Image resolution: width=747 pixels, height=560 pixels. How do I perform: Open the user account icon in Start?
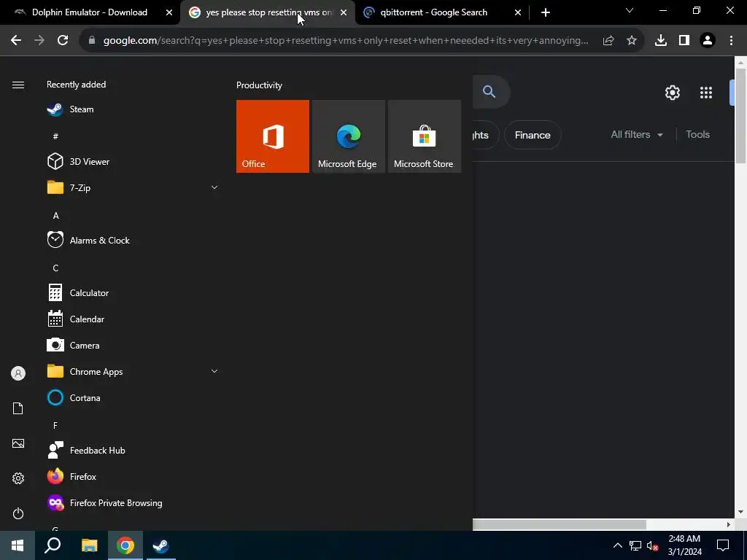18,373
